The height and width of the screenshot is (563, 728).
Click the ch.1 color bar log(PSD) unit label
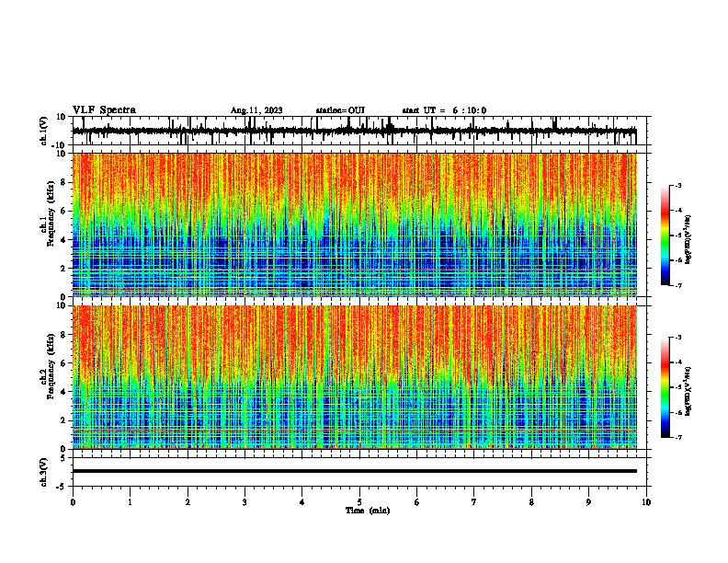coord(688,240)
